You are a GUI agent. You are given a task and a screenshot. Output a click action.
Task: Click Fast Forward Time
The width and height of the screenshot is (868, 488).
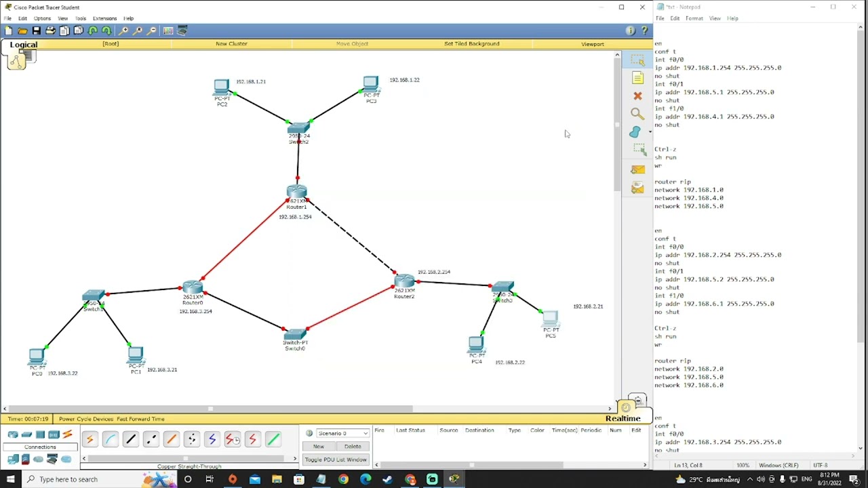(x=140, y=419)
